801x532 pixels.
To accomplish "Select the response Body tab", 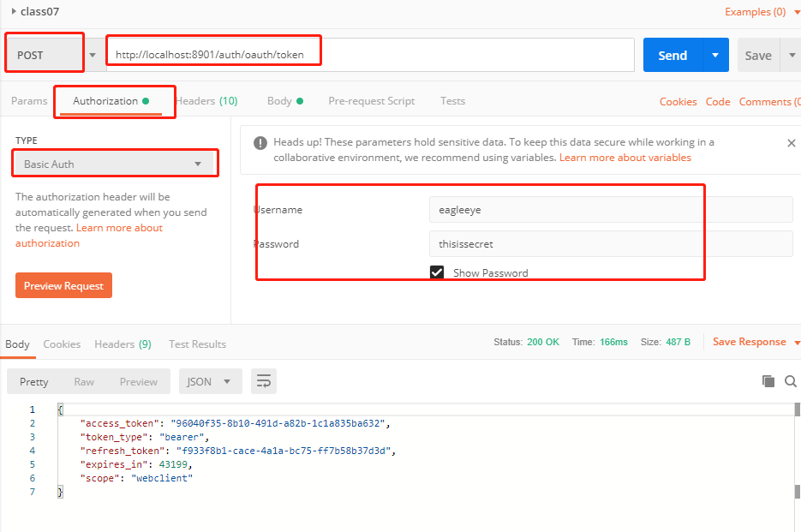I will (x=17, y=344).
